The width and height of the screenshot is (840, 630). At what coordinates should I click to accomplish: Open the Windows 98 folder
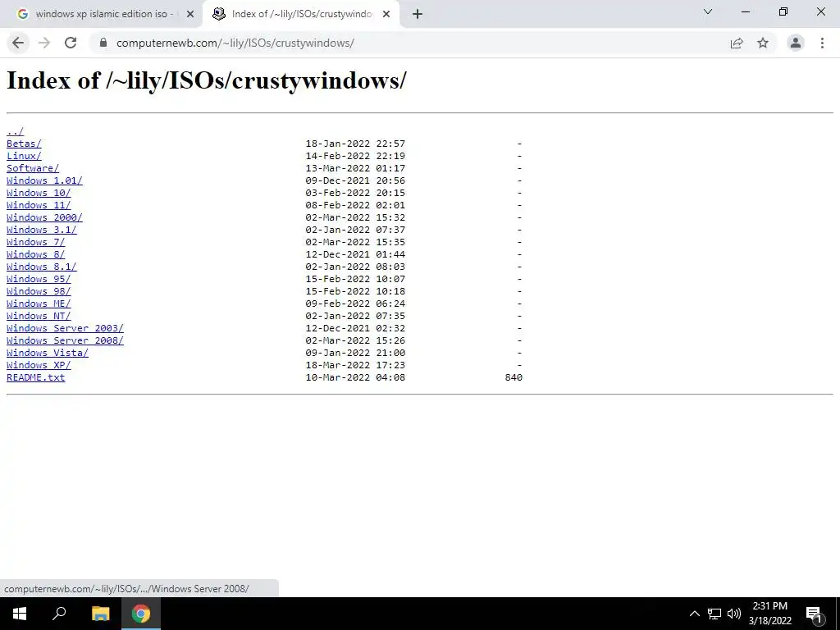pos(39,291)
